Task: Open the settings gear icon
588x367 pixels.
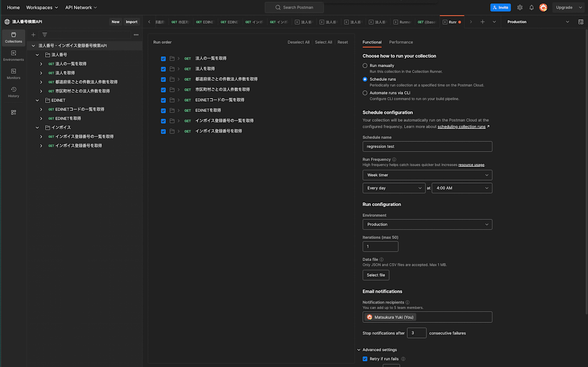Action: pos(520,7)
